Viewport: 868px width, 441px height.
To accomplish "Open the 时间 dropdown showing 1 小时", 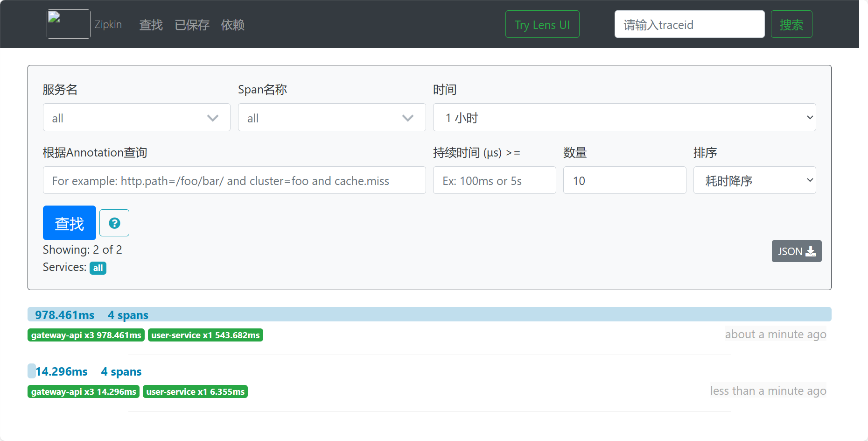I will [x=624, y=118].
